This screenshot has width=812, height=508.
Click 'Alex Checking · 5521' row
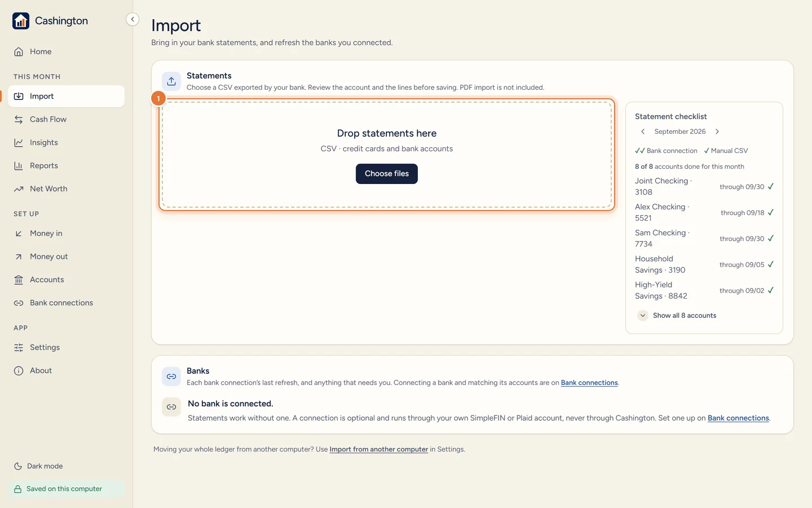click(704, 212)
